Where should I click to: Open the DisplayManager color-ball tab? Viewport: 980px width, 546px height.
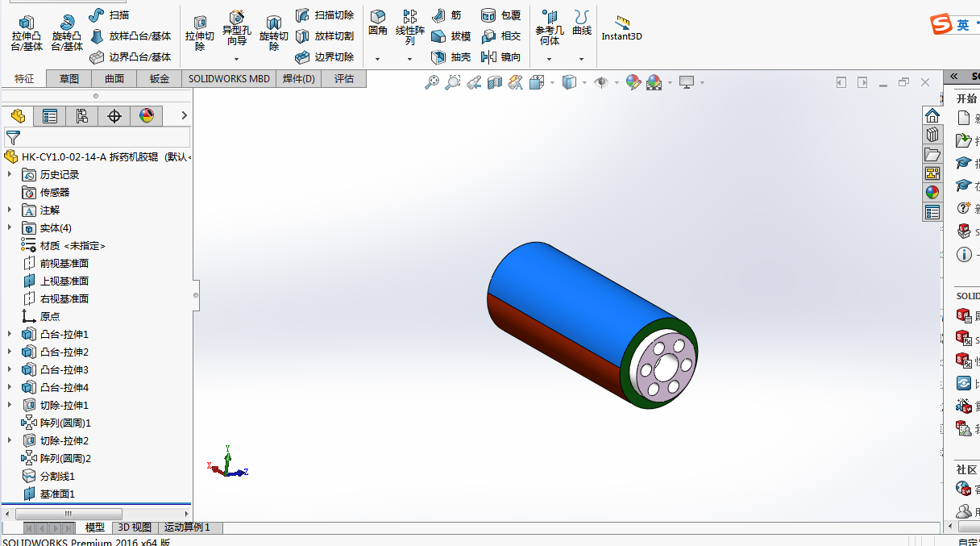[147, 116]
